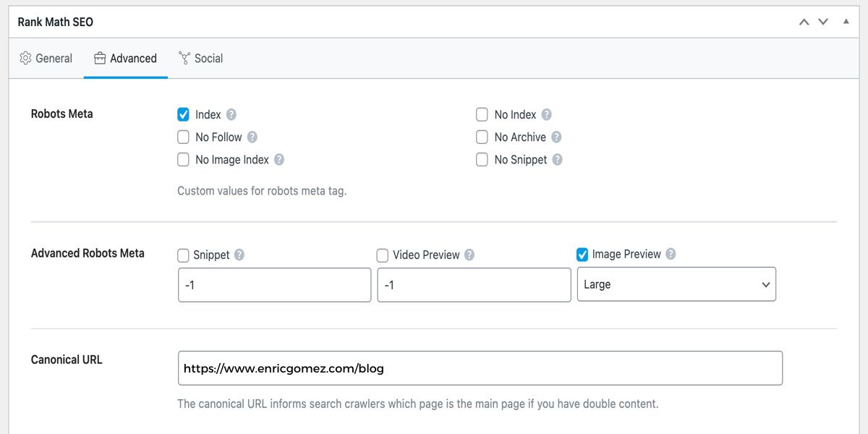The height and width of the screenshot is (434, 868).
Task: Click help icon next to No Index
Action: tap(546, 114)
